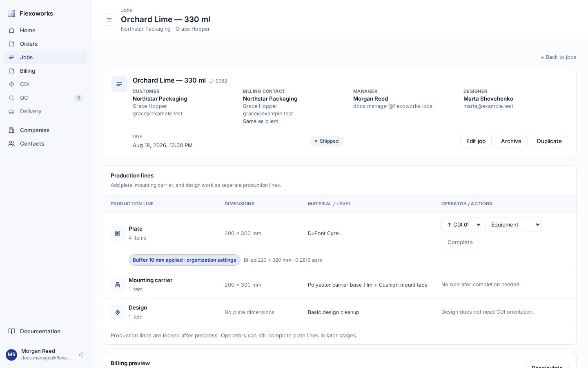Click manager email docs.manager@flexoworks.local in job card
The width and height of the screenshot is (588, 368).
point(393,106)
